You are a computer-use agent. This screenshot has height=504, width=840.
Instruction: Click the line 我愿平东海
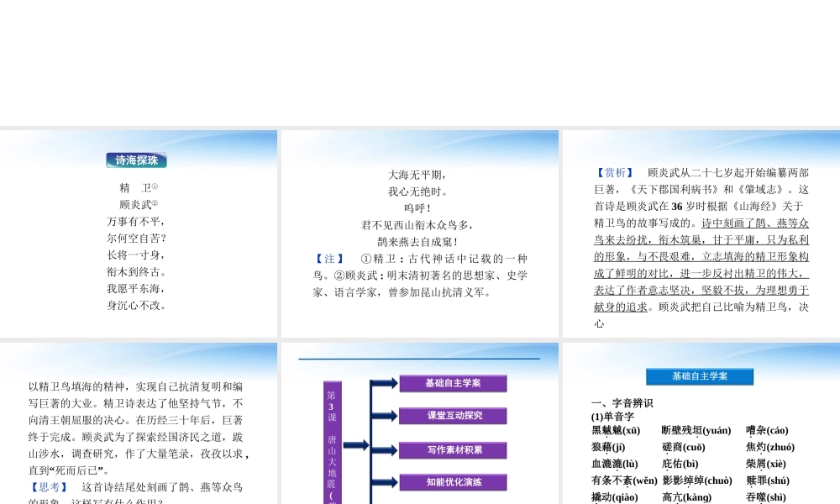(136, 289)
